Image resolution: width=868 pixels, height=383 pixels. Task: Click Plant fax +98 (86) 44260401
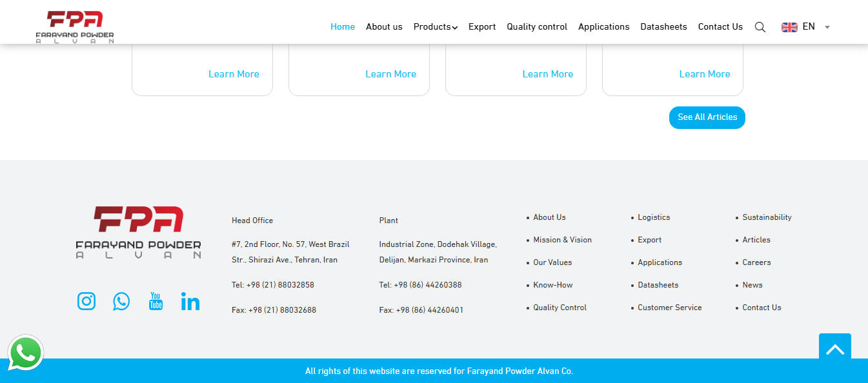(421, 310)
